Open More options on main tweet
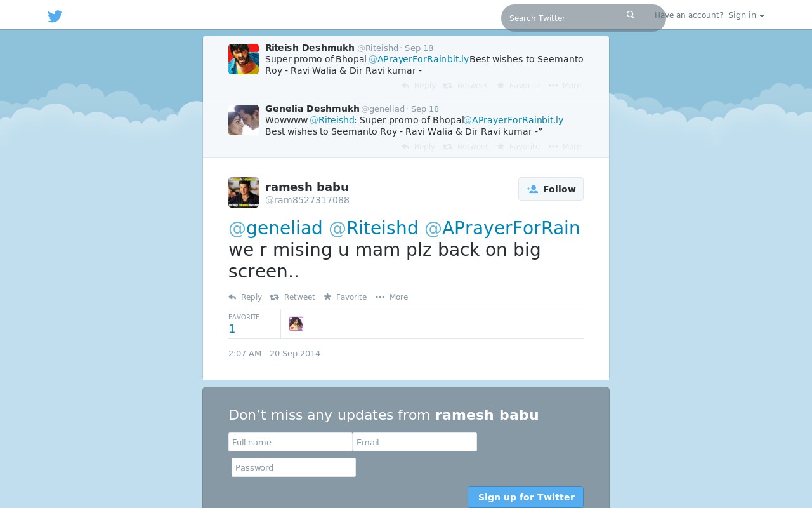The height and width of the screenshot is (508, 812). (391, 297)
